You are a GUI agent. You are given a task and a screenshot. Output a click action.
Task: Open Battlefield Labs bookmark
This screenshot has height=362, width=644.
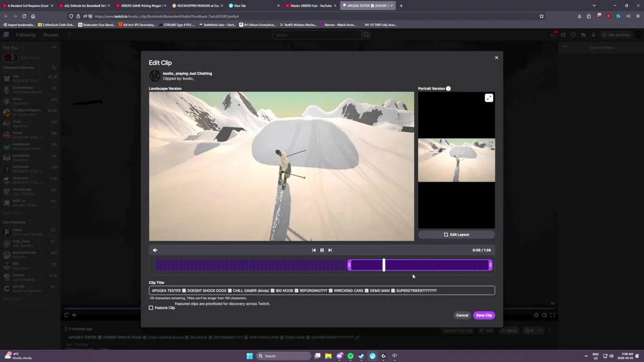217,25
